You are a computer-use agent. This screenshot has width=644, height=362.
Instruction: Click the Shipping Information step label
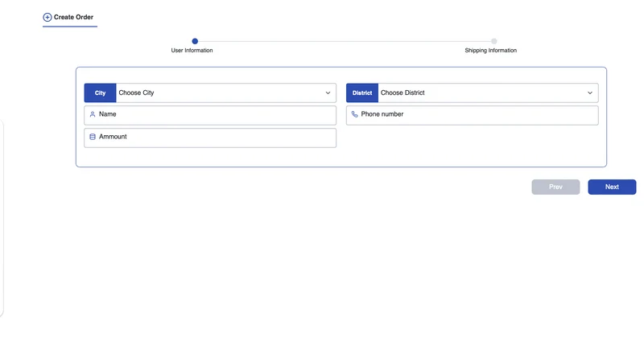click(x=491, y=51)
